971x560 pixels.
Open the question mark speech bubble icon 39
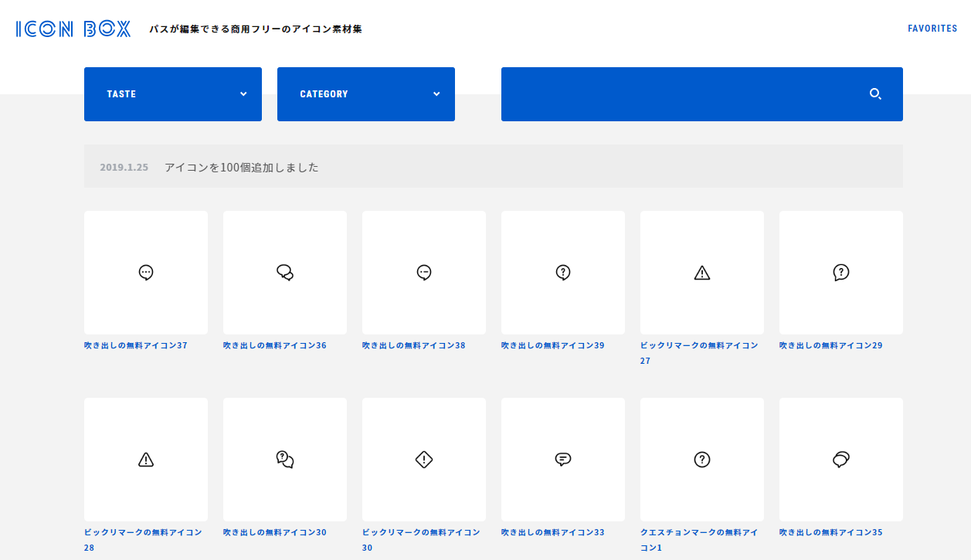563,273
